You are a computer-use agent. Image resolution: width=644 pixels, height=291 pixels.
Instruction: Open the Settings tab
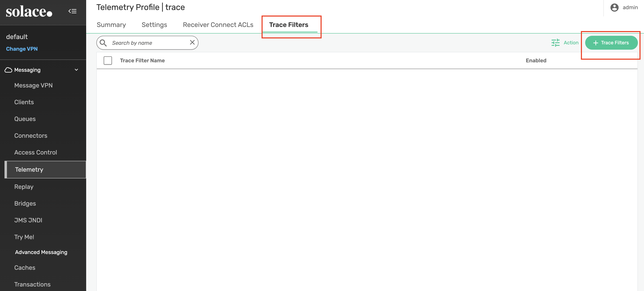pos(154,25)
